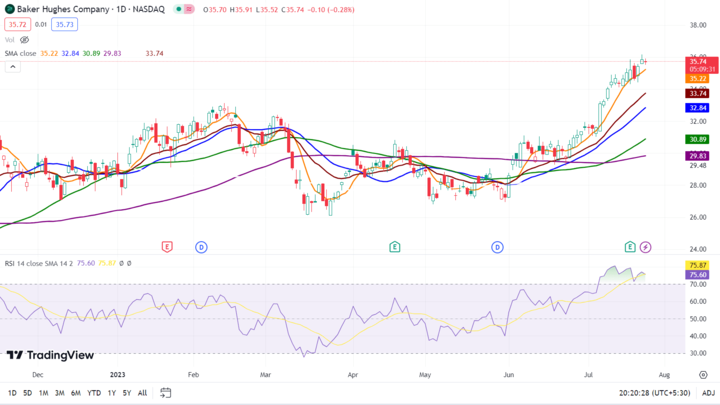Click the orange 35.22 price scale label

[x=697, y=79]
